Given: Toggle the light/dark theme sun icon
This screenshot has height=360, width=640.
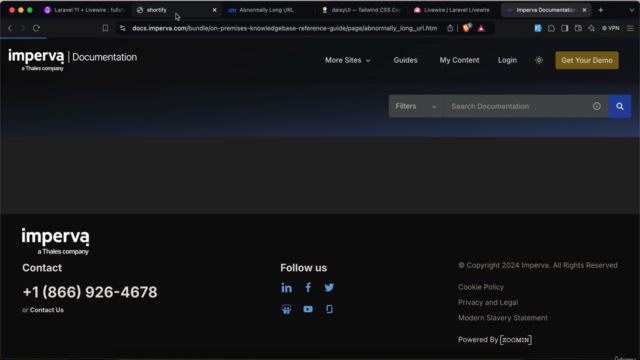Looking at the screenshot, I should [539, 60].
